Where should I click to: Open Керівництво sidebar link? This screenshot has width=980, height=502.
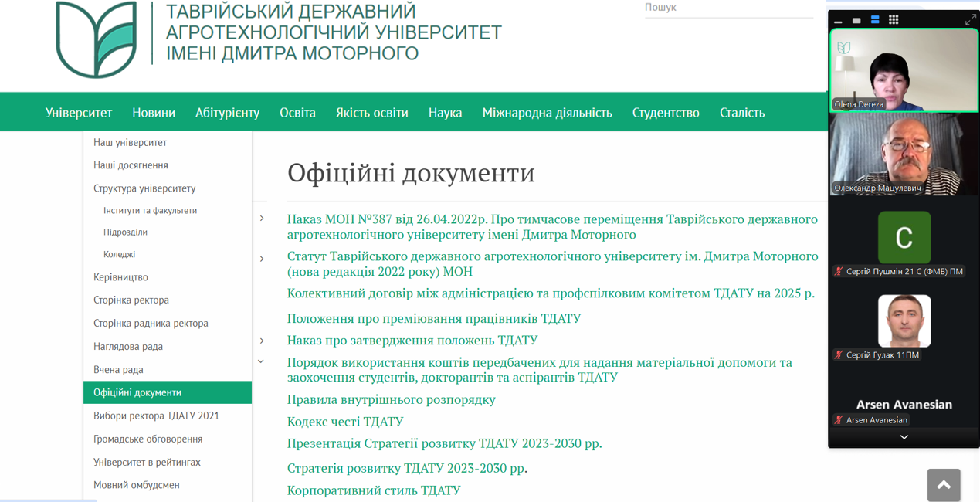120,277
